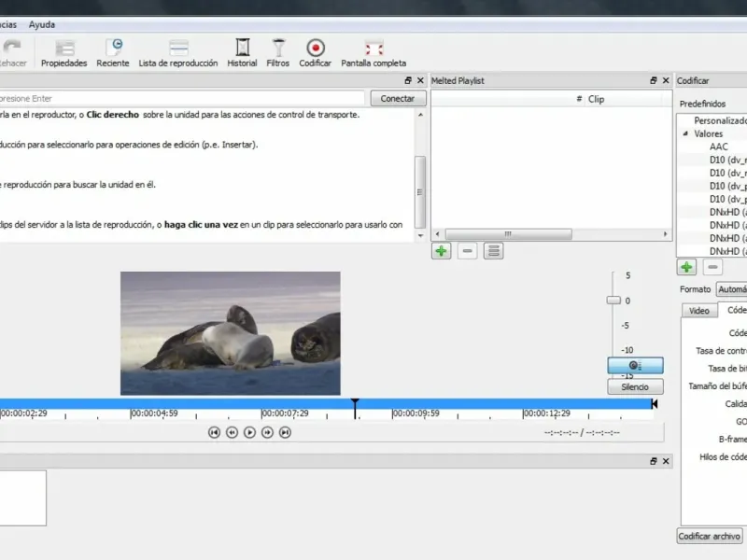Toggle the Silencio mute button
The width and height of the screenshot is (747, 560).
pyautogui.click(x=635, y=386)
